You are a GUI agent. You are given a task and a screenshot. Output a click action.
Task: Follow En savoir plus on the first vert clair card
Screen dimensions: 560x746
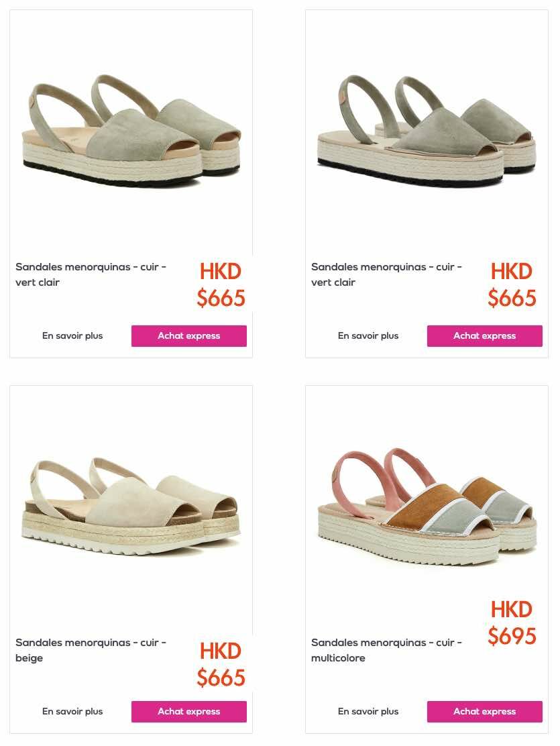pos(72,336)
